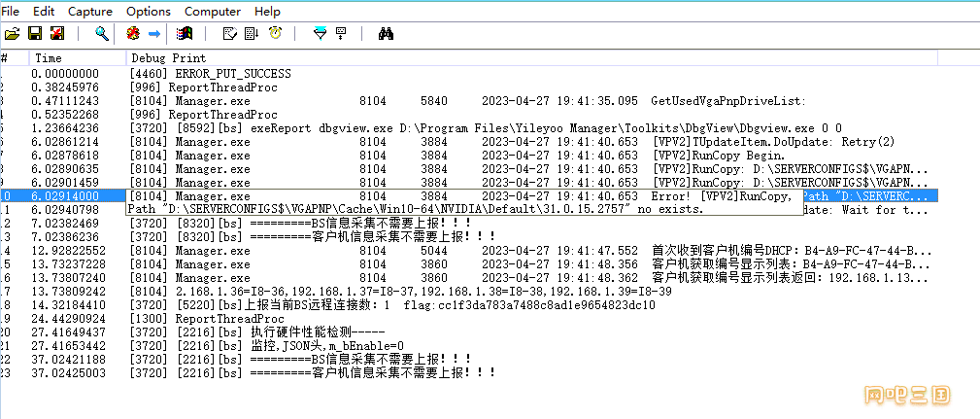
Task: Open the Capture menu
Action: click(90, 12)
